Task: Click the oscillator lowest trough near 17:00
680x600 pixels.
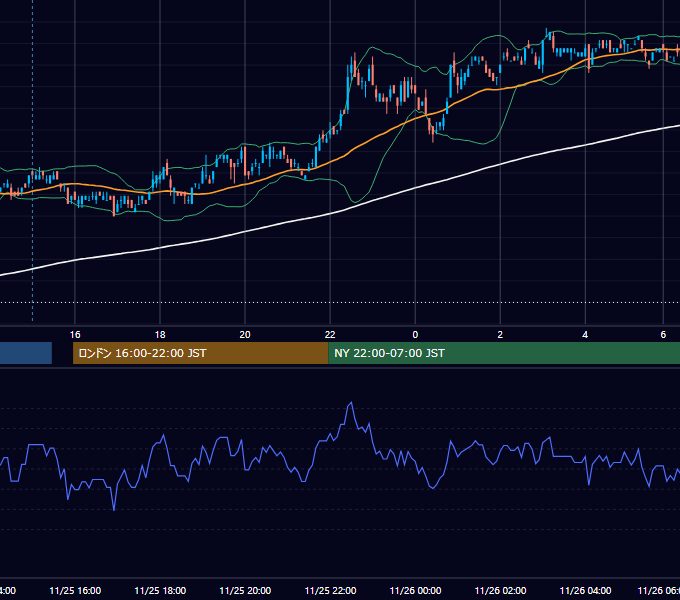Action: [114, 510]
